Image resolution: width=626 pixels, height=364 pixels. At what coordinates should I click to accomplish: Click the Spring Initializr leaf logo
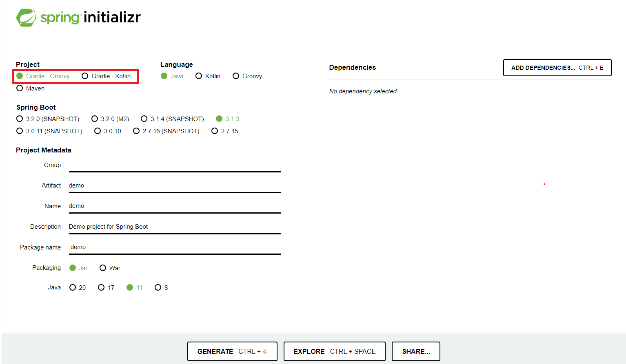(x=26, y=18)
